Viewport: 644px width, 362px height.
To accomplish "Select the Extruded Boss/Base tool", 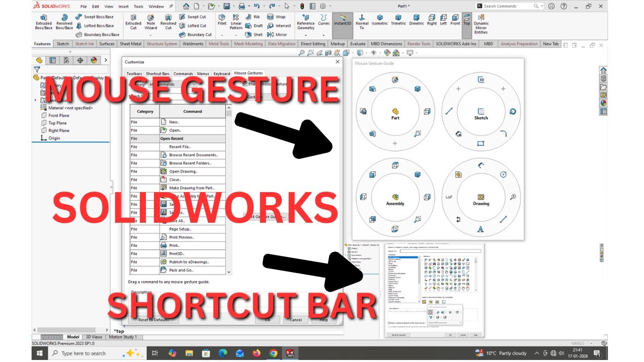I will pos(44,22).
